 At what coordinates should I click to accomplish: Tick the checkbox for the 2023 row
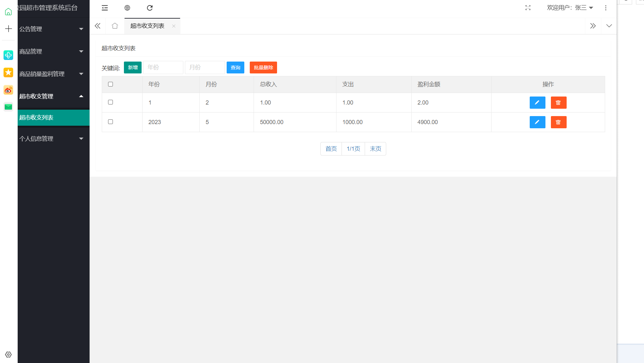[x=110, y=122]
